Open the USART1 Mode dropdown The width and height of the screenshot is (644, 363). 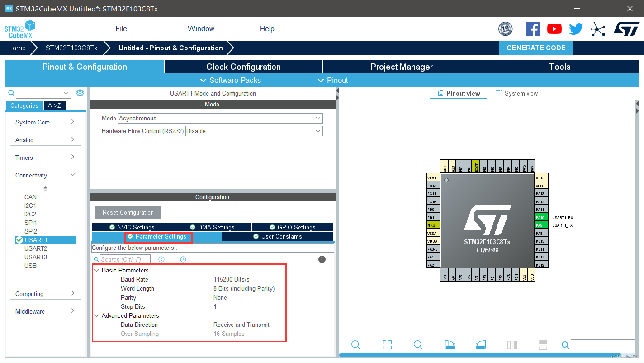click(x=220, y=118)
